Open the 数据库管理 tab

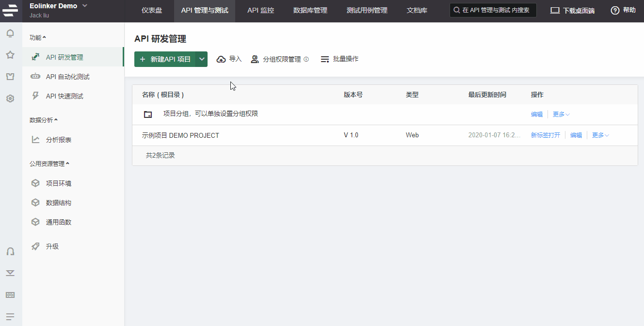point(310,10)
